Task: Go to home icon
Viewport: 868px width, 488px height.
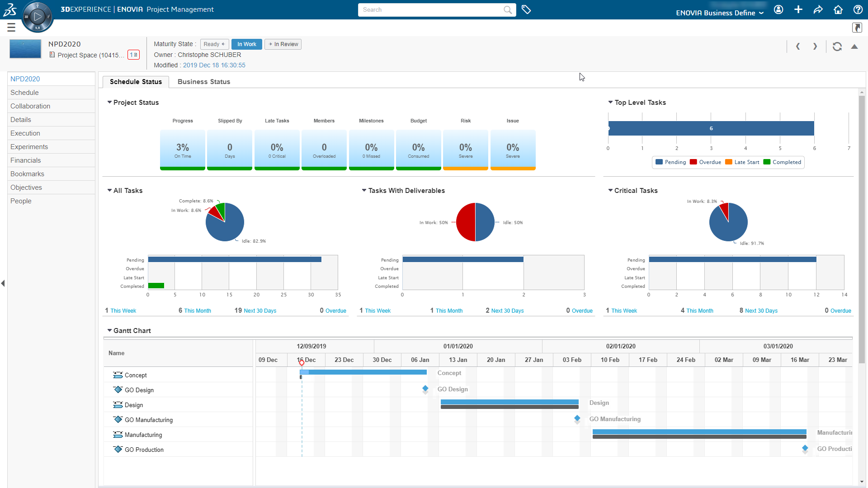Action: click(x=838, y=9)
